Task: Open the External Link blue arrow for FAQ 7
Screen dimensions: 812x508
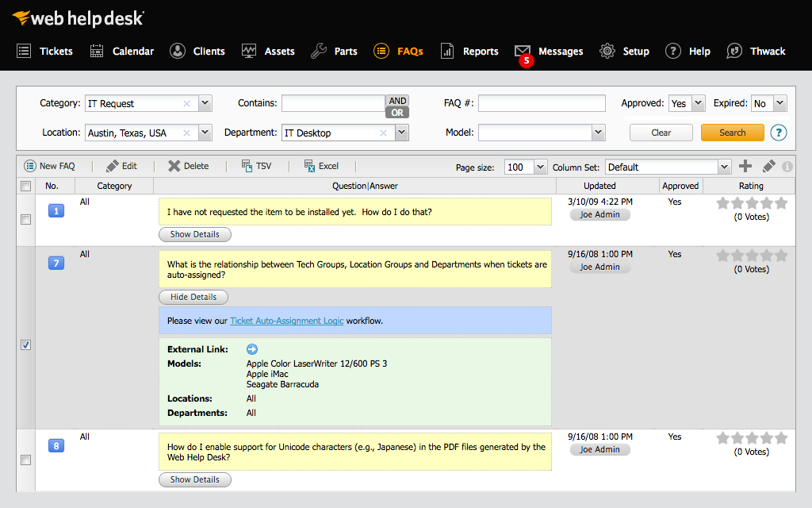Action: [251, 348]
